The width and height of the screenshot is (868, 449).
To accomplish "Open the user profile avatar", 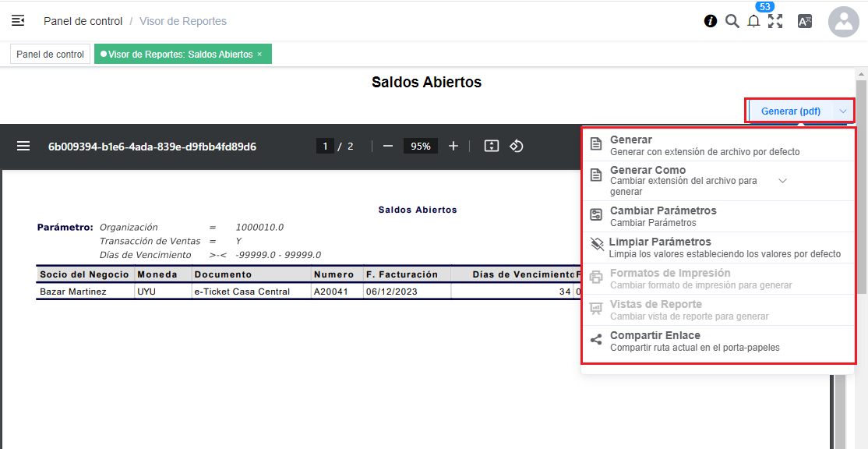I will click(x=843, y=21).
